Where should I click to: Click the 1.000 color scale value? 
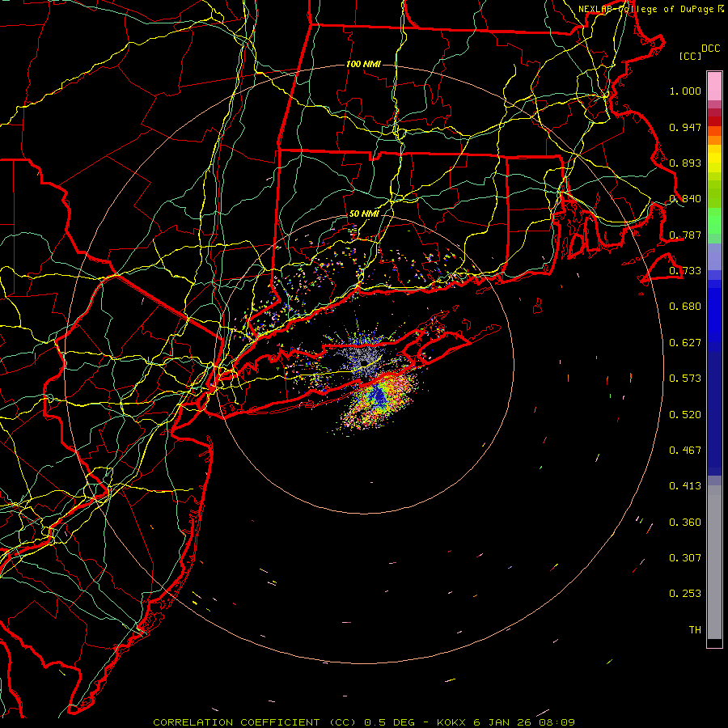685,91
